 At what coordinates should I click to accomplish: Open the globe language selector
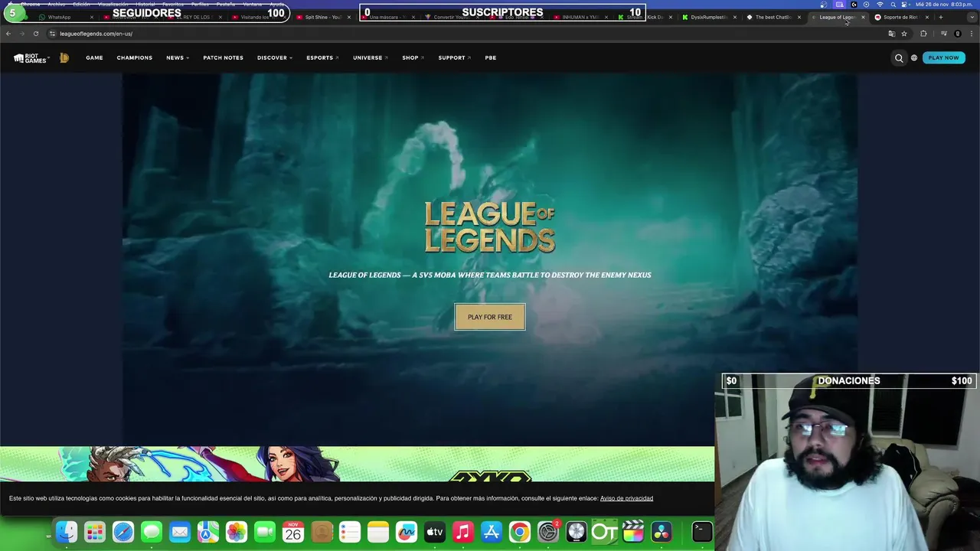point(913,57)
